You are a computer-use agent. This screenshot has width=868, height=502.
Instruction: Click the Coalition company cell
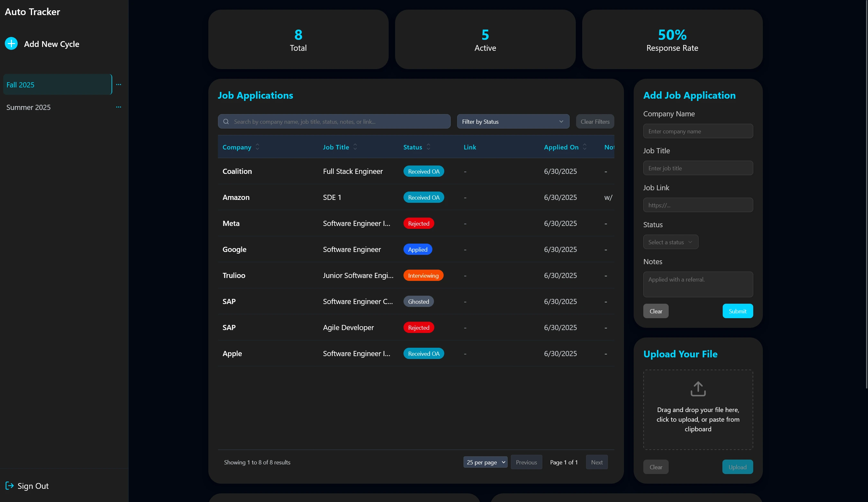tap(237, 171)
